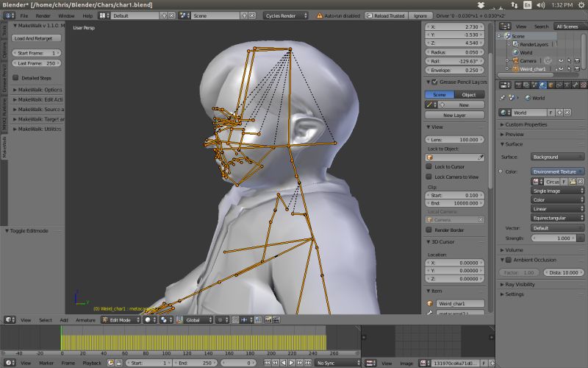This screenshot has height=368, width=588.
Task: Toggle Camera visibility eye in outliner
Action: click(561, 60)
